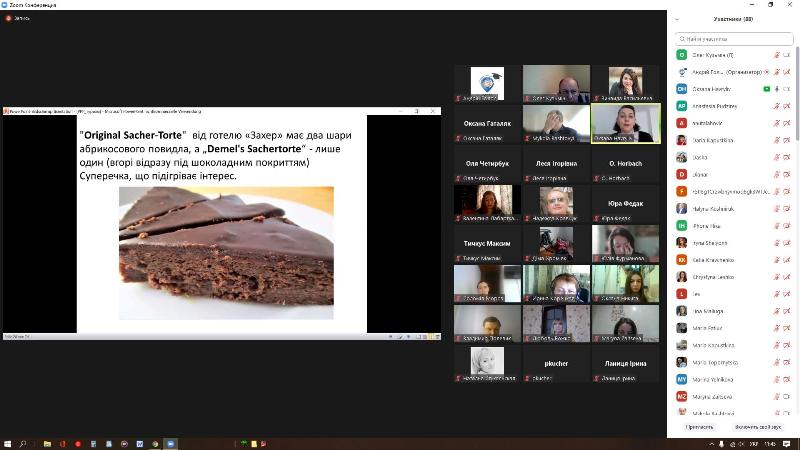
Task: Click the IH participant avatar
Action: point(682,226)
